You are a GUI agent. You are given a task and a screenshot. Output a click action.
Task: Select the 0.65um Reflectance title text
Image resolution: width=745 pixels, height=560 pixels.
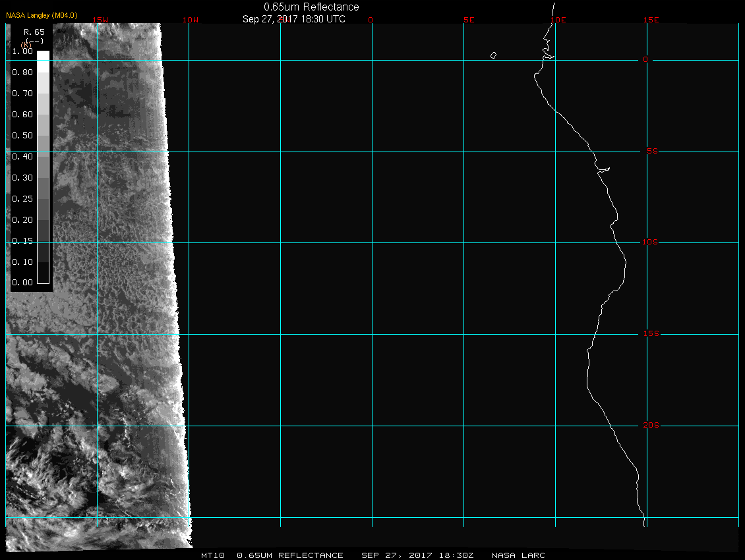311,7
